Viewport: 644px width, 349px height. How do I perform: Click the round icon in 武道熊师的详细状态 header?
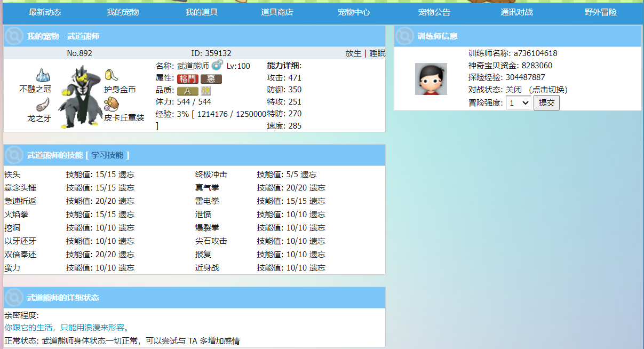(14, 298)
